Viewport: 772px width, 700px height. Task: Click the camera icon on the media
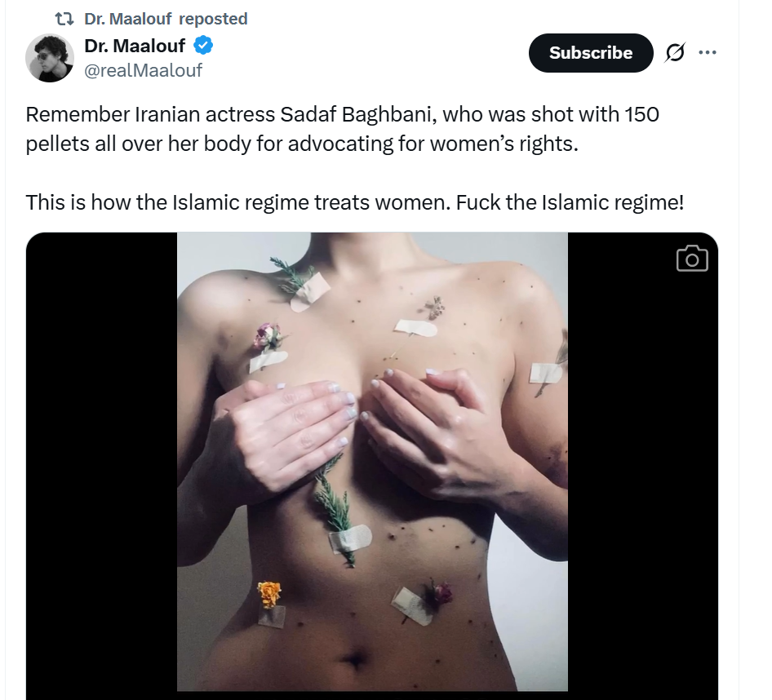tap(692, 259)
